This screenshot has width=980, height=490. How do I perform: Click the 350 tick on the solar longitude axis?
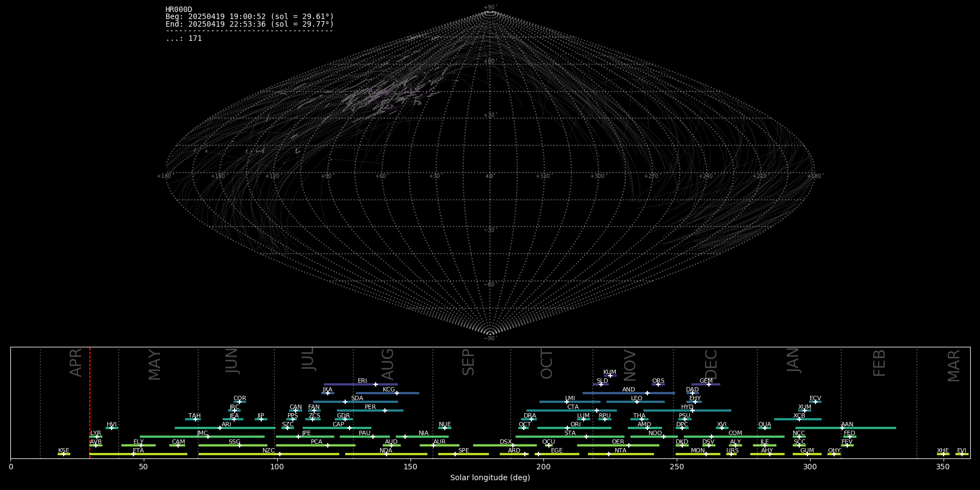click(944, 467)
